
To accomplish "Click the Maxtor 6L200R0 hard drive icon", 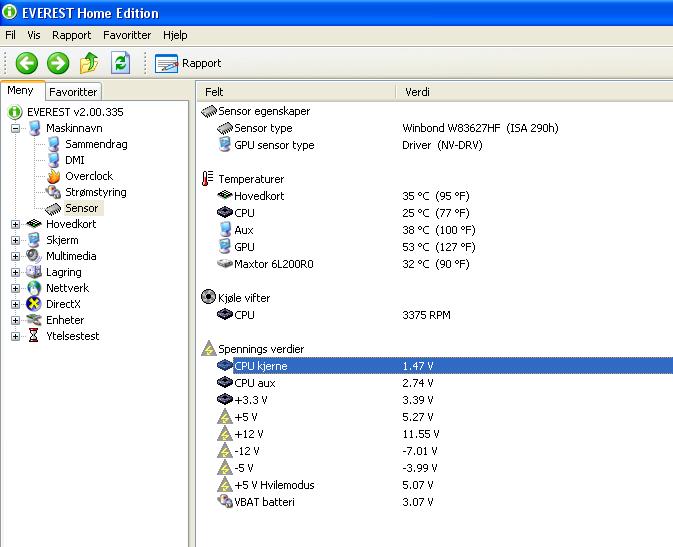I will (x=225, y=263).
